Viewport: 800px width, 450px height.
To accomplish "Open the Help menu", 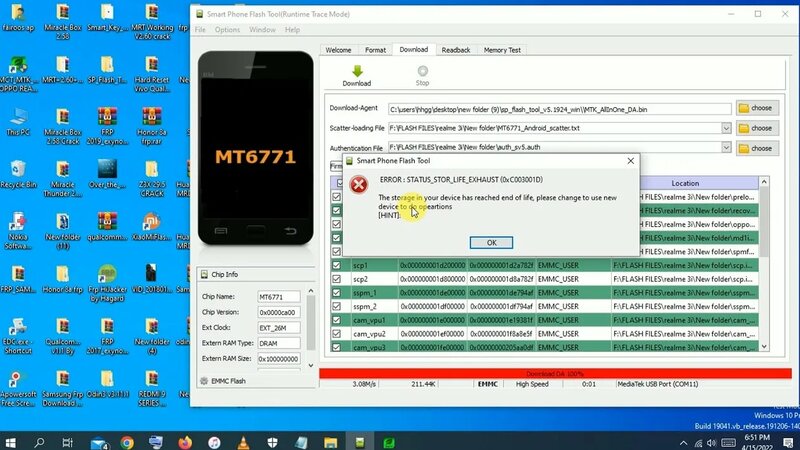I will point(292,30).
